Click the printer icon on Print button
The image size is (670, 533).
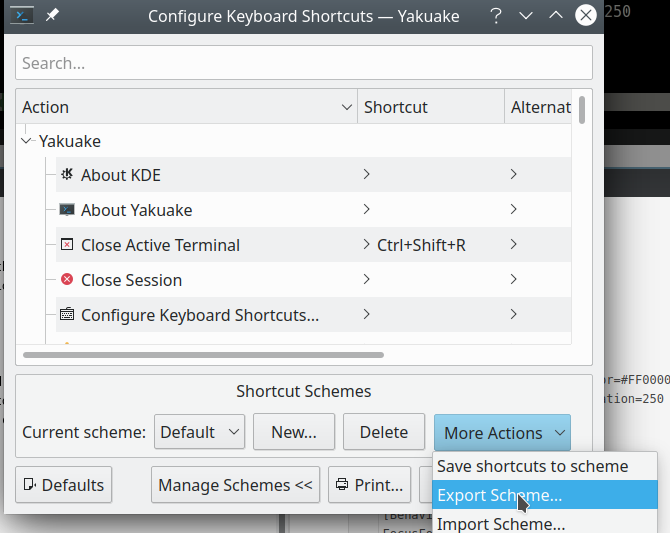(x=342, y=484)
